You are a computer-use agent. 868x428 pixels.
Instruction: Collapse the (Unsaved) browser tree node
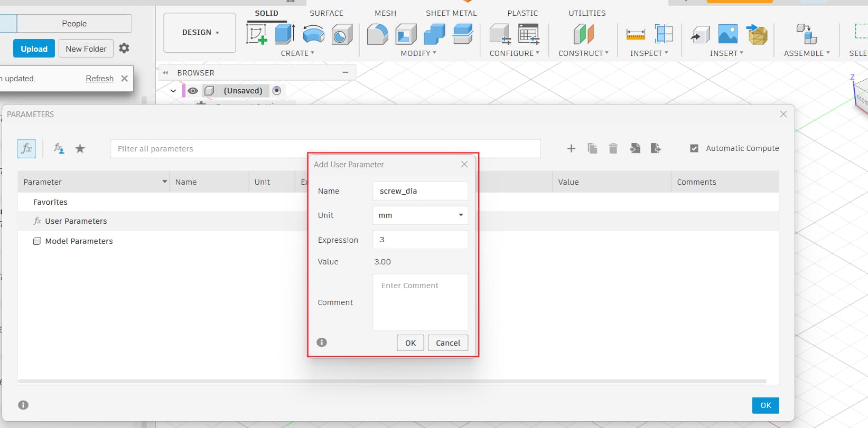coord(173,91)
